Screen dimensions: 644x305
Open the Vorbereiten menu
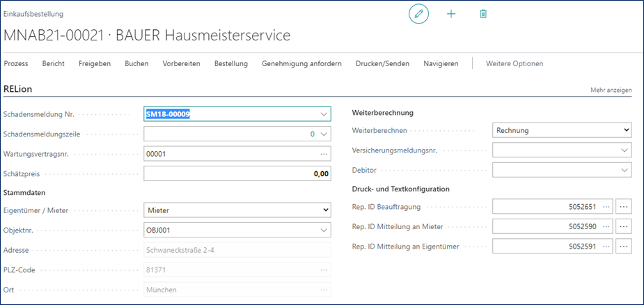(182, 63)
